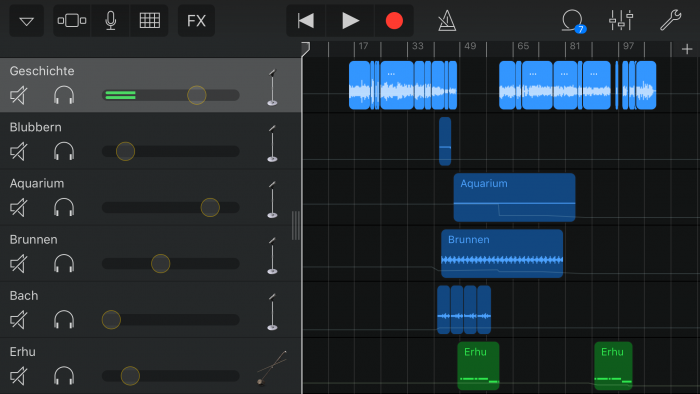Mute the Erhu track
Image resolution: width=700 pixels, height=394 pixels.
pos(18,376)
